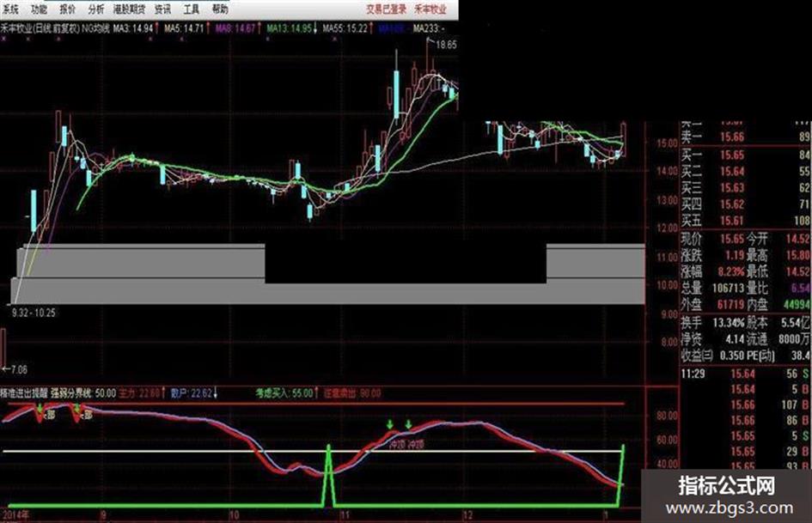Select the 股本 5.54亿 value
This screenshot has width=812, height=523.
(796, 323)
